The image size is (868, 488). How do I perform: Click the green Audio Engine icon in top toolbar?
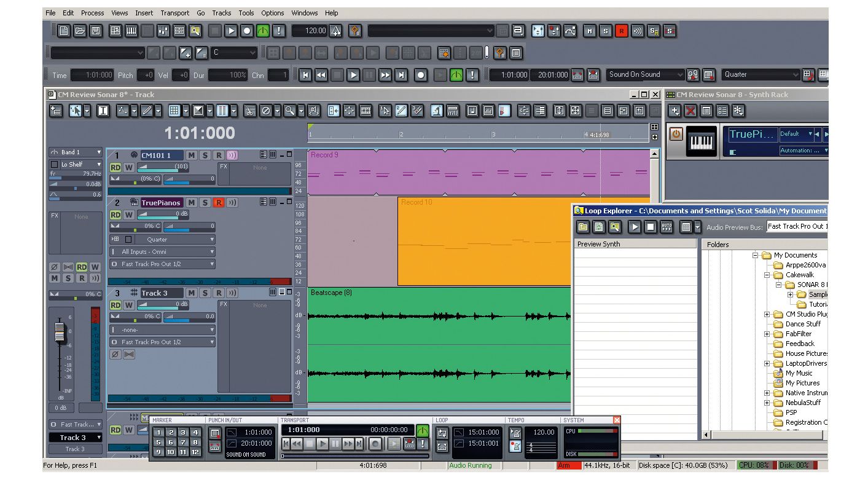pos(263,30)
